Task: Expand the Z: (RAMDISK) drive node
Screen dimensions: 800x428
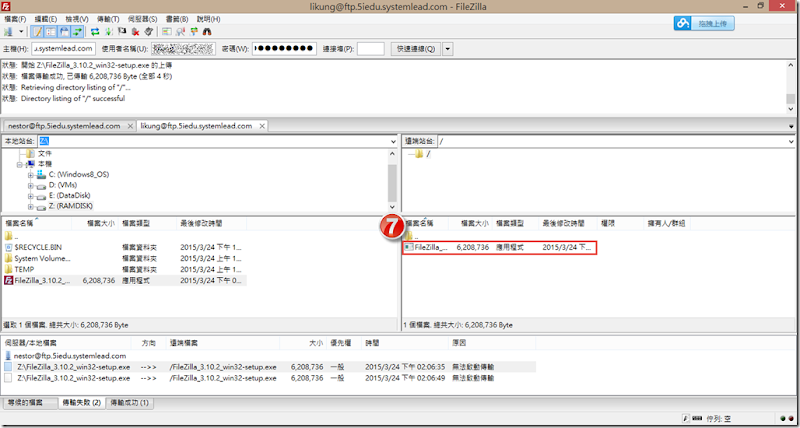Action: click(x=30, y=207)
